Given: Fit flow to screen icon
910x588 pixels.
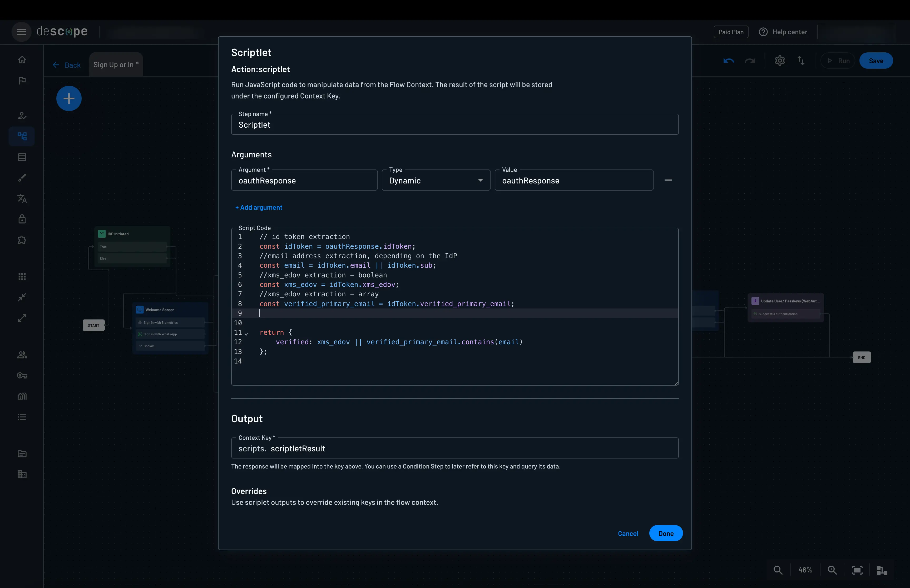Looking at the screenshot, I should [x=857, y=570].
